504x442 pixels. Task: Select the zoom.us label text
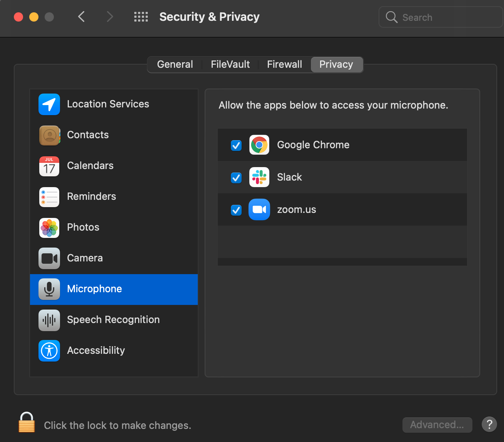tap(297, 209)
